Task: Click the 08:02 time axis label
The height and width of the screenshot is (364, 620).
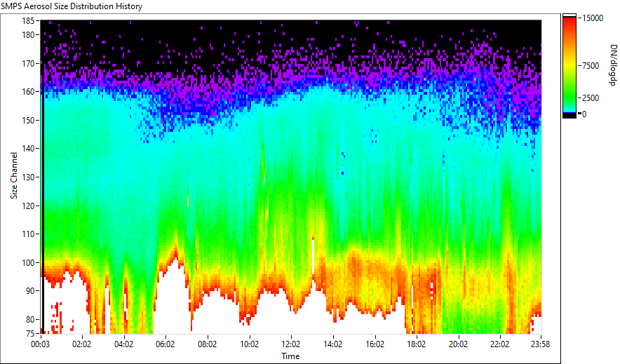Action: point(207,344)
